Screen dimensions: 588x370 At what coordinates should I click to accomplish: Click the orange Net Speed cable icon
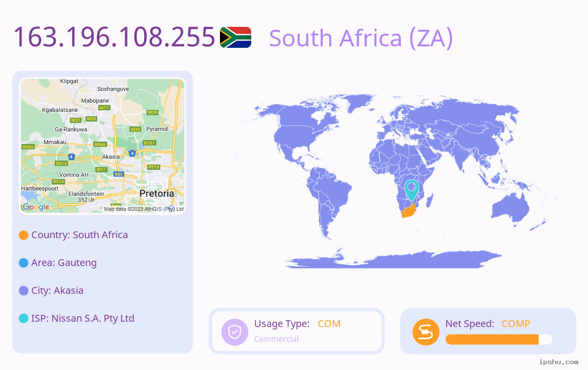click(426, 332)
